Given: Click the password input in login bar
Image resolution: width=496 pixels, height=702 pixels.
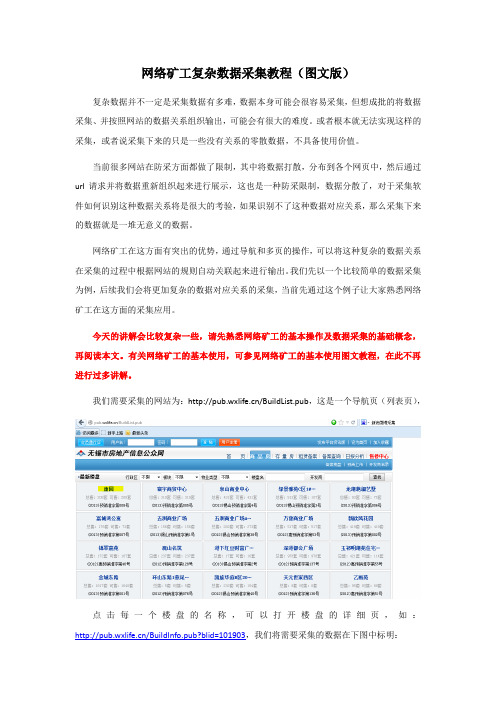Looking at the screenshot, I should tap(184, 442).
